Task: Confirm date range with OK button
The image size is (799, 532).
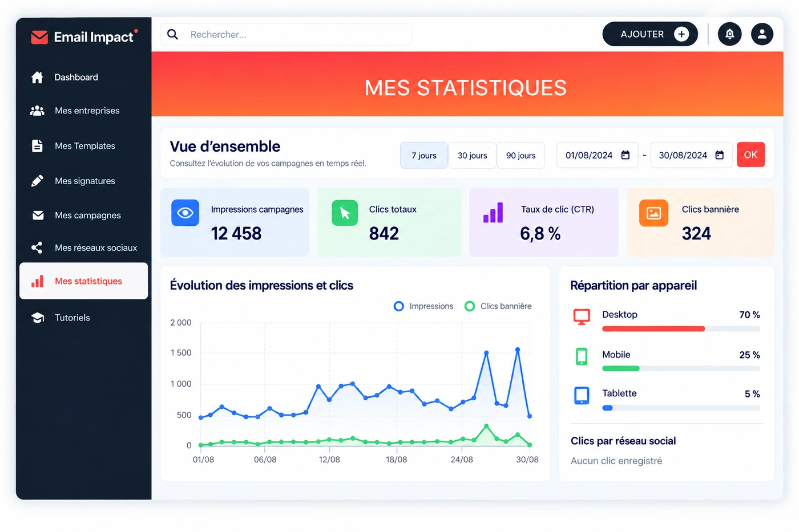Action: tap(750, 155)
